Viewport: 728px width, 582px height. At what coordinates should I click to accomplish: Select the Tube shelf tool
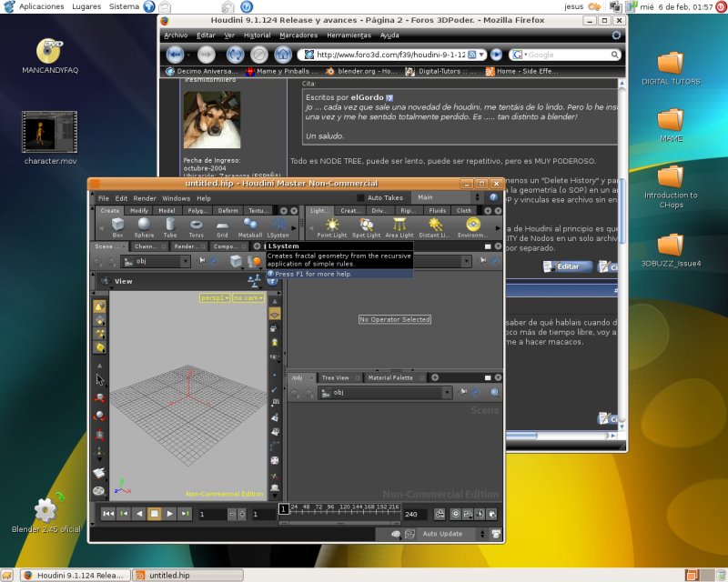170,227
